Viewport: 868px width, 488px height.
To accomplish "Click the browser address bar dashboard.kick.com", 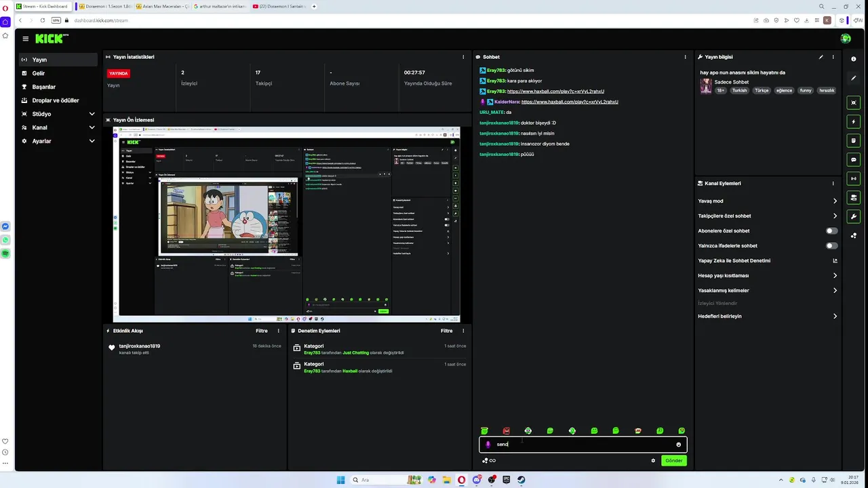I will pos(102,20).
